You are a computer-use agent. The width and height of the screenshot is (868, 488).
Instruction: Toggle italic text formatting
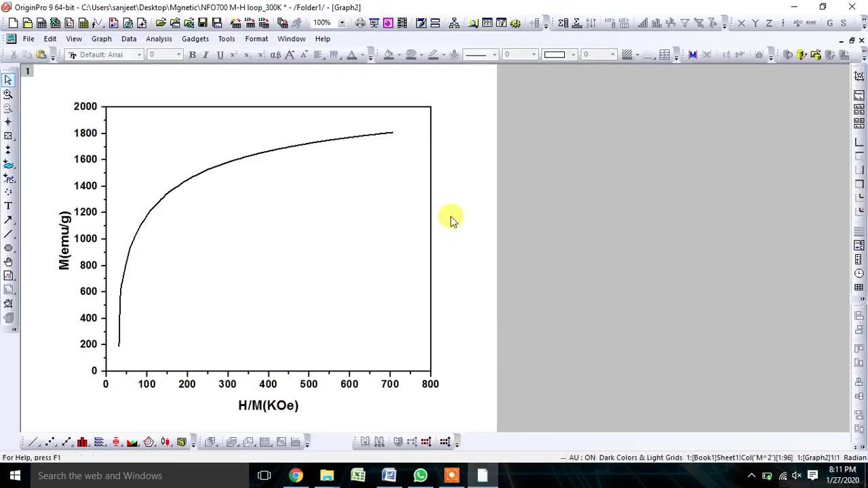(x=205, y=54)
